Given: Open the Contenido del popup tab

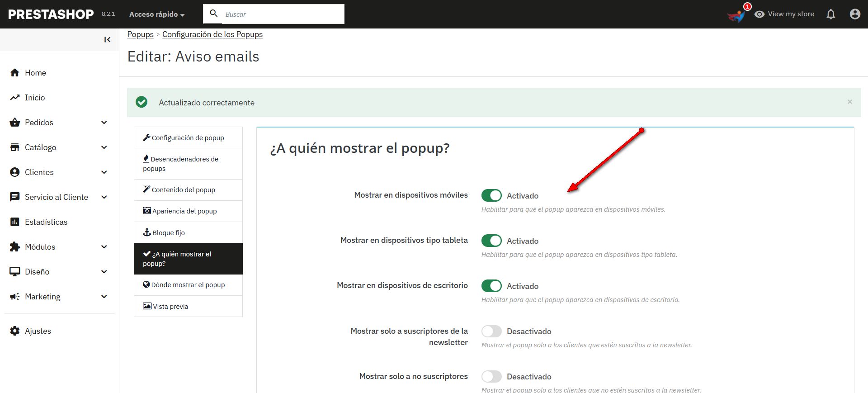Looking at the screenshot, I should tap(188, 190).
